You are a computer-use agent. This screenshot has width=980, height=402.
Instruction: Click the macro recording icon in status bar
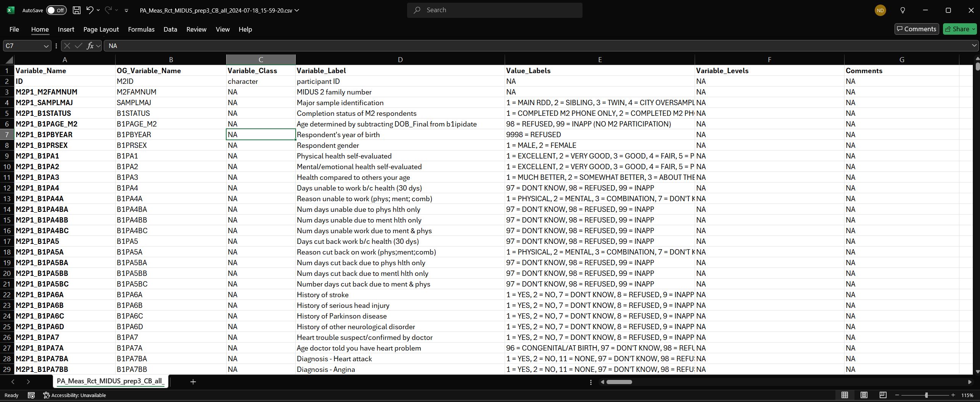click(31, 395)
